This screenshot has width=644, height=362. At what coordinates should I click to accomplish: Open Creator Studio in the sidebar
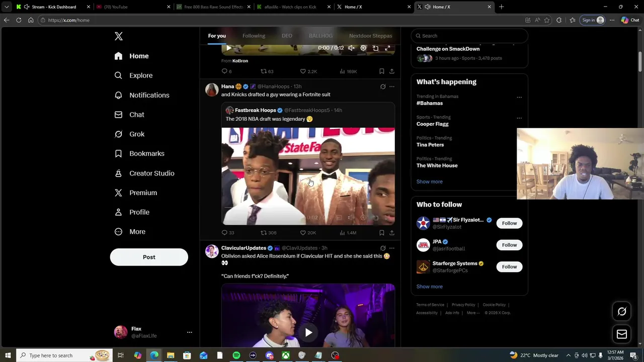pos(144,173)
